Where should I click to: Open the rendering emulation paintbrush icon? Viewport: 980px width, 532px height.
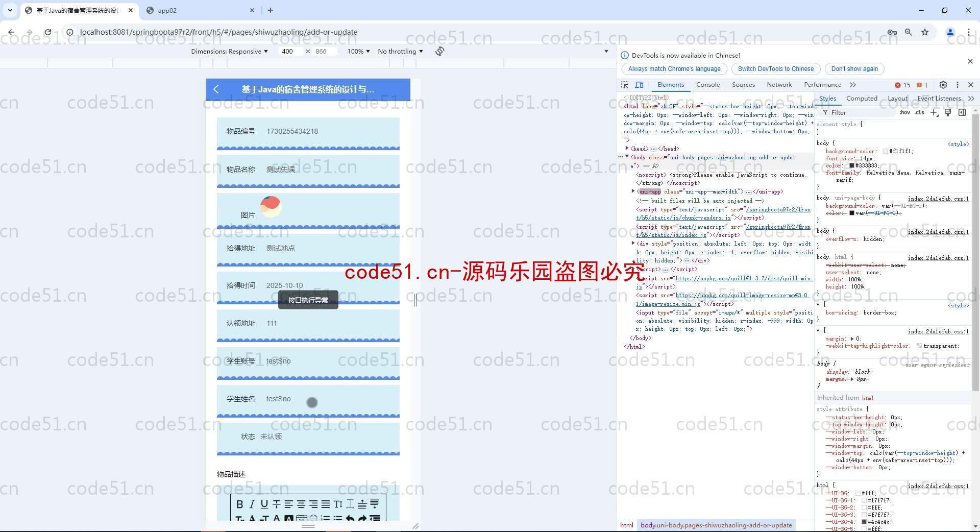[x=948, y=112]
